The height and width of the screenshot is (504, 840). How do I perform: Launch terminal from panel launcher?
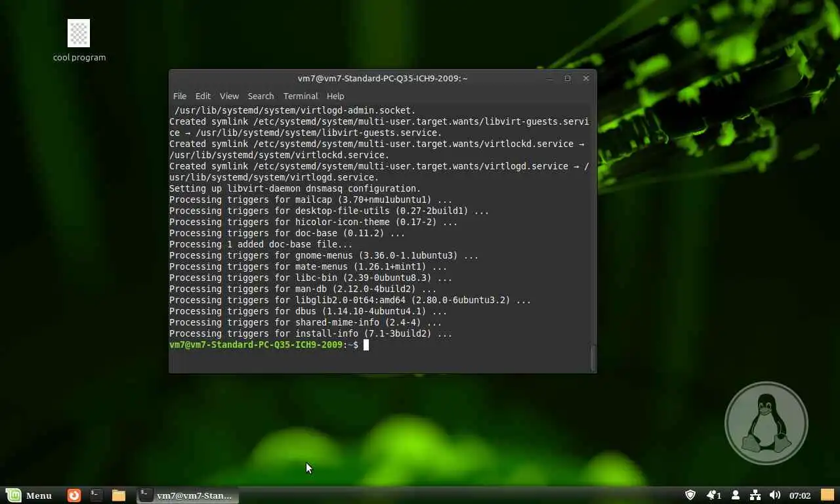point(96,495)
